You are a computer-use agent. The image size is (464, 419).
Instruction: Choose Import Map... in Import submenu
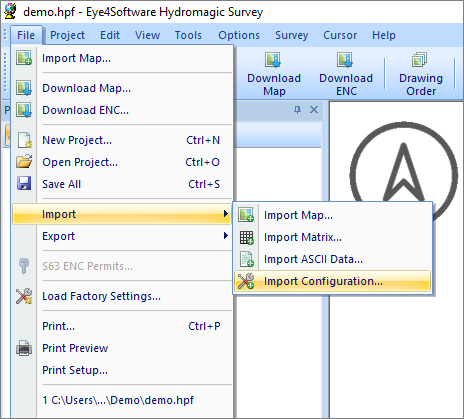332,215
